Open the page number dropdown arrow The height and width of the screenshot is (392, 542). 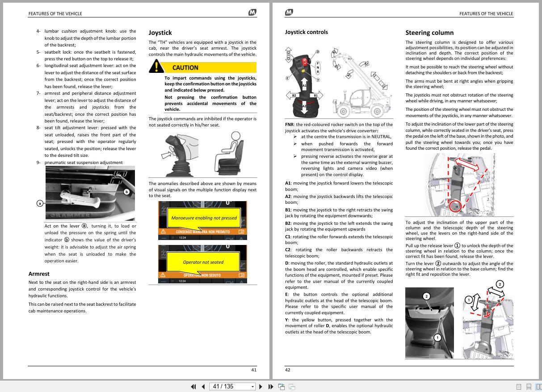(252, 387)
